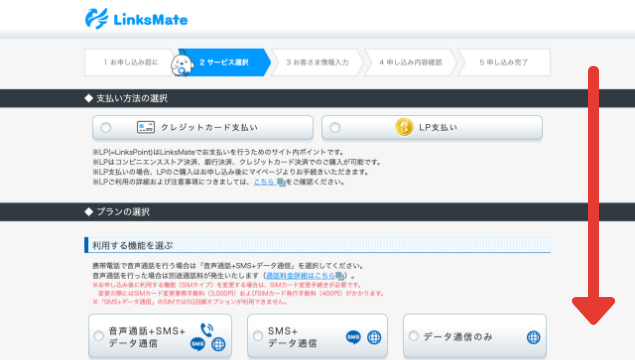Image resolution: width=635 pixels, height=360 pixels.
Task: Click step 5 申し込み完了
Action: click(x=504, y=62)
